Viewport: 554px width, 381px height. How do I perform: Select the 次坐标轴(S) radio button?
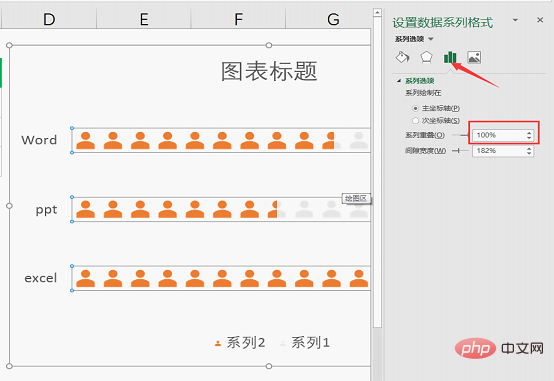click(416, 121)
